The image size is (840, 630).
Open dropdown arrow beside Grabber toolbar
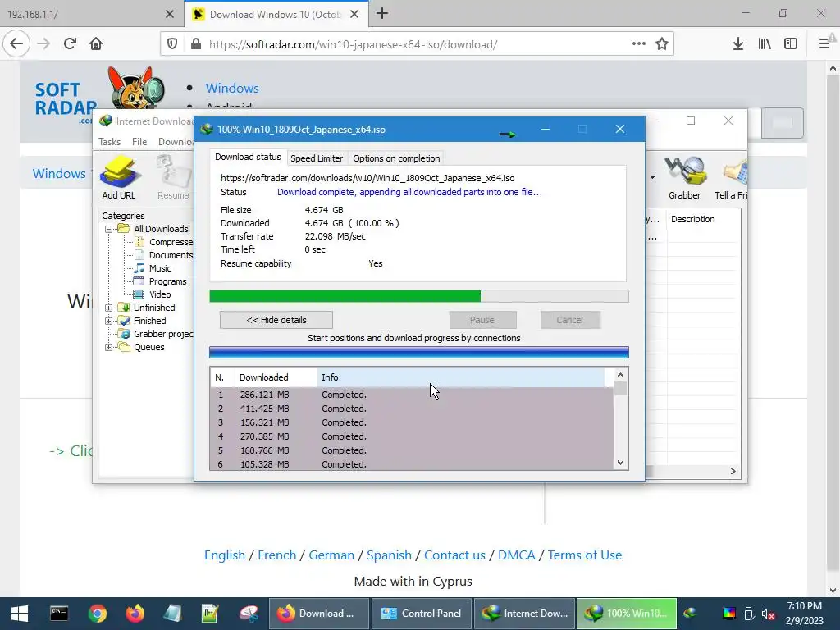pos(652,177)
